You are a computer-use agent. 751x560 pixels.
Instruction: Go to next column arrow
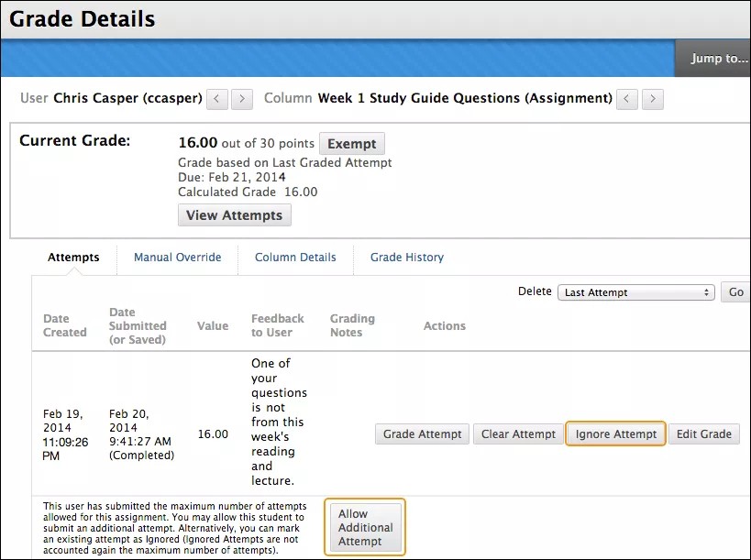(x=652, y=98)
